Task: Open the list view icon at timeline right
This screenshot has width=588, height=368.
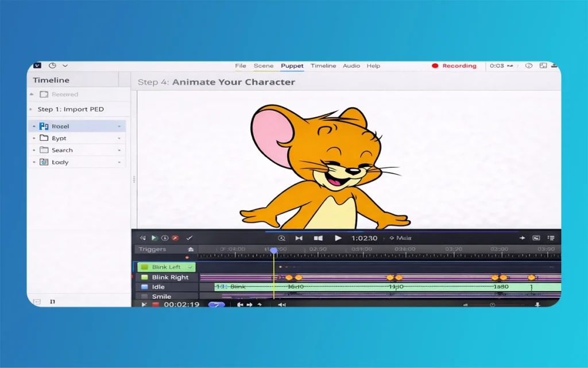Action: [x=551, y=238]
